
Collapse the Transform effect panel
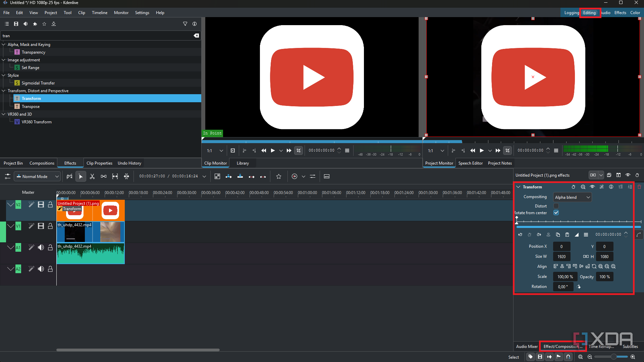tap(518, 187)
